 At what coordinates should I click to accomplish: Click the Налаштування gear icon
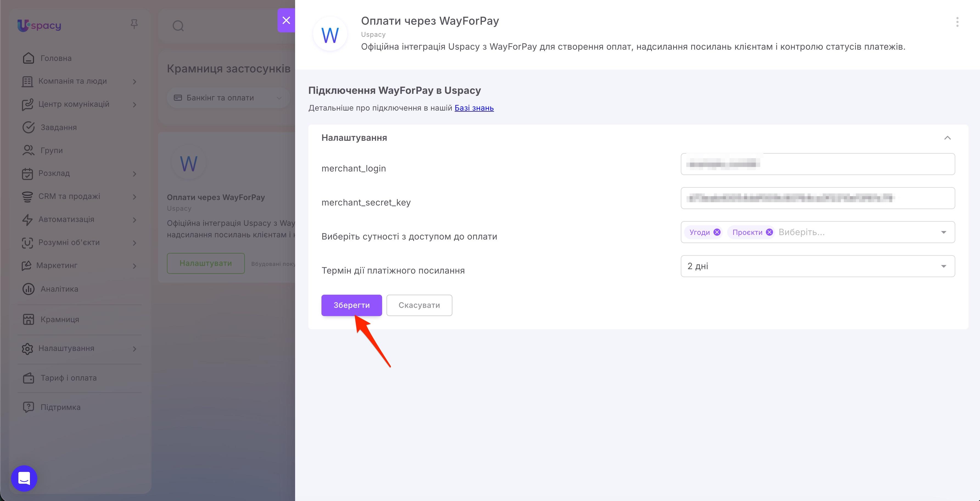click(27, 348)
